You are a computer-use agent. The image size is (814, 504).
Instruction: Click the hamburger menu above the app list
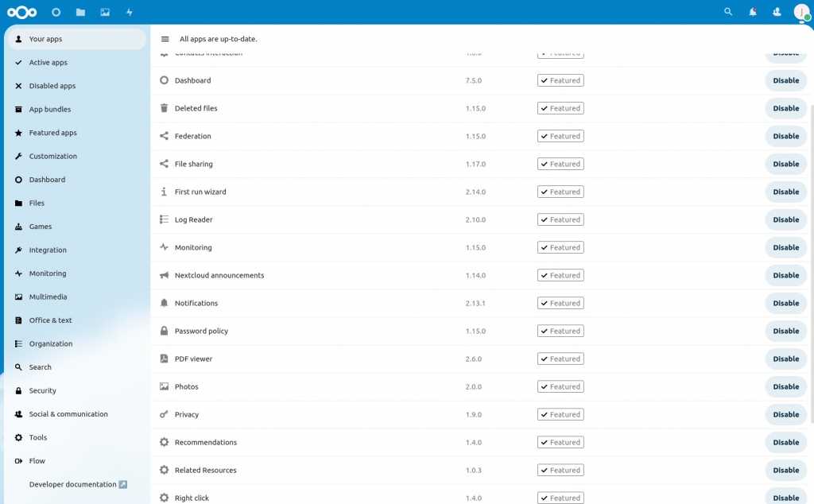pyautogui.click(x=165, y=38)
